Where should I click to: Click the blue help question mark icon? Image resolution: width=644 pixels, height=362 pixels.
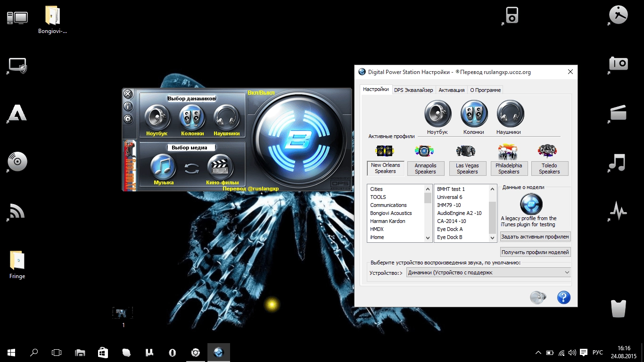click(x=563, y=297)
